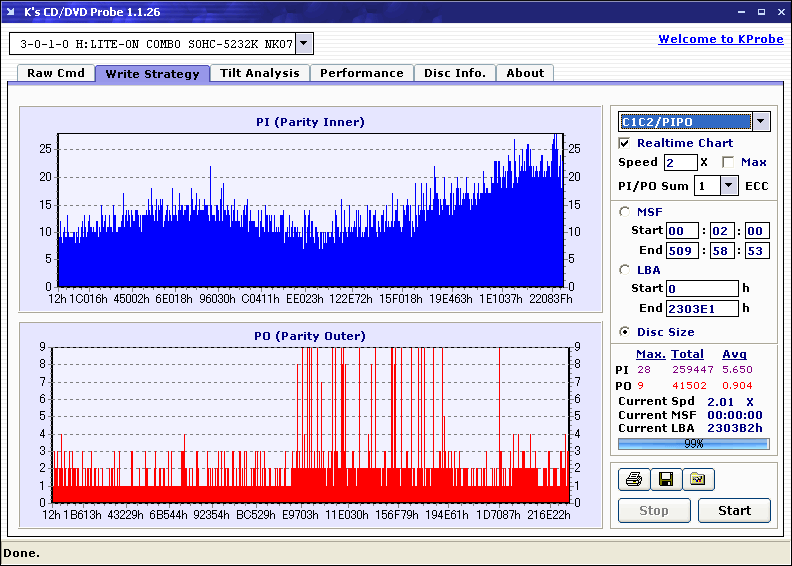Open the drive selection dropdown
This screenshot has height=566, width=792.
point(304,44)
